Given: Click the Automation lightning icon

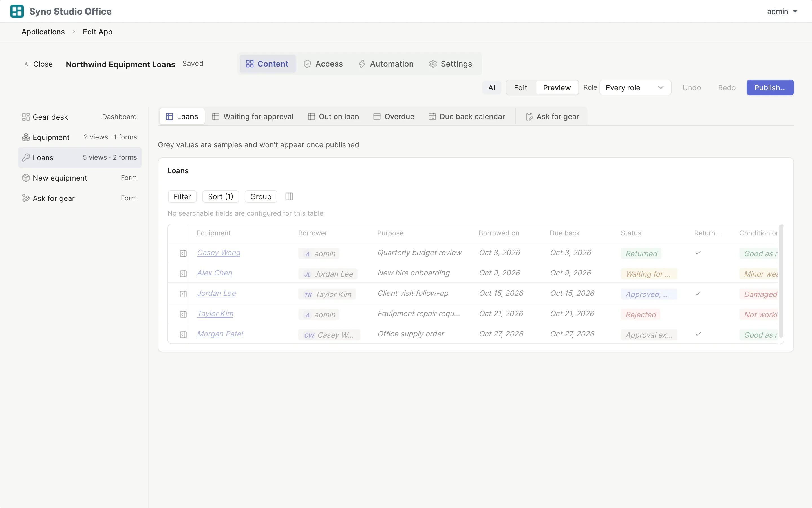Looking at the screenshot, I should [x=362, y=64].
